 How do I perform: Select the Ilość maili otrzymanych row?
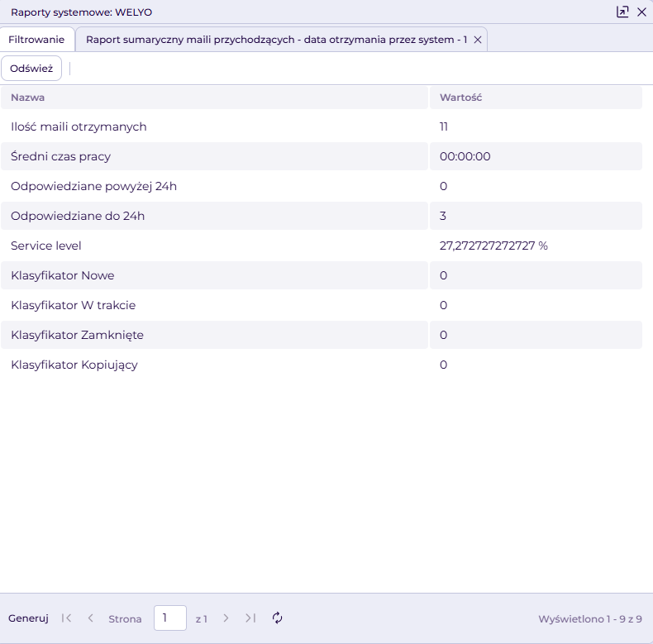coord(321,126)
